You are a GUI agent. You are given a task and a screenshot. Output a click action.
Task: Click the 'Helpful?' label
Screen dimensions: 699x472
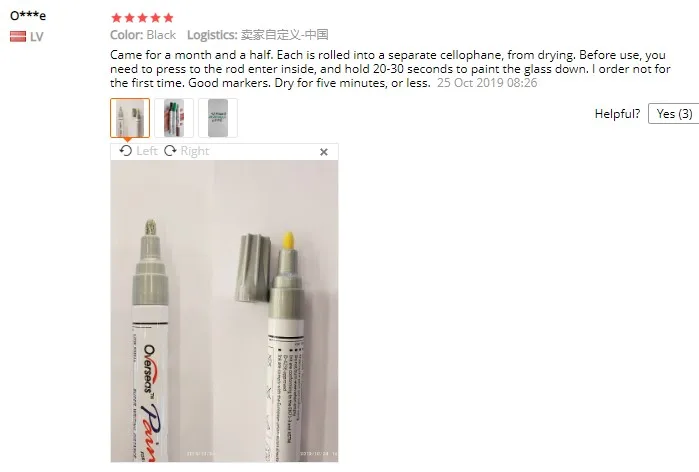617,114
